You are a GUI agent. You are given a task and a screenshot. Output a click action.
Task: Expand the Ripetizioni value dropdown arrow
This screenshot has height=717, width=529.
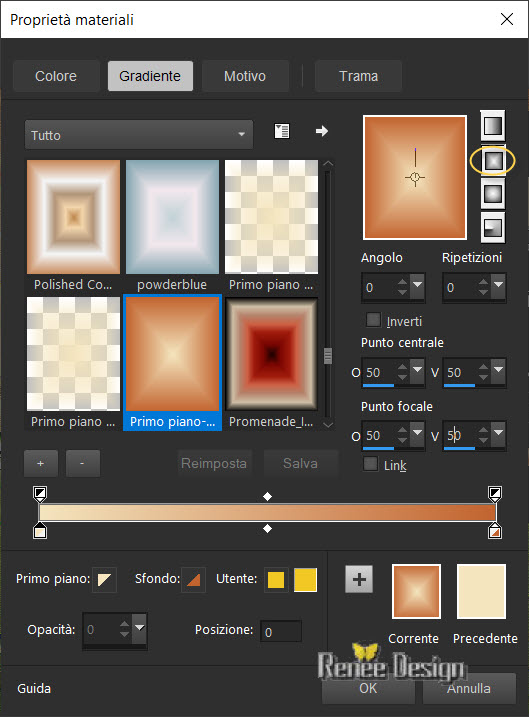[498, 286]
